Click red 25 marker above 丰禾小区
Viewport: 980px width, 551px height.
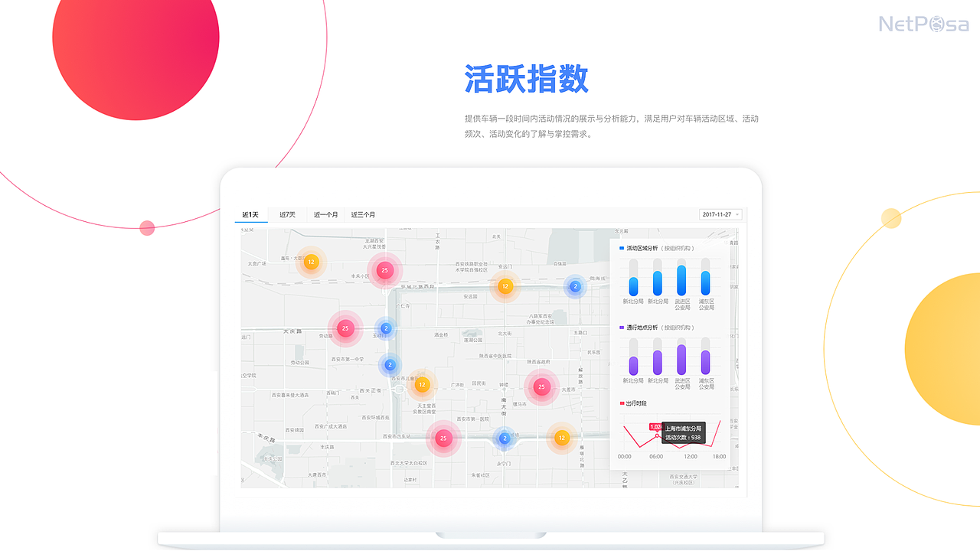pos(385,270)
